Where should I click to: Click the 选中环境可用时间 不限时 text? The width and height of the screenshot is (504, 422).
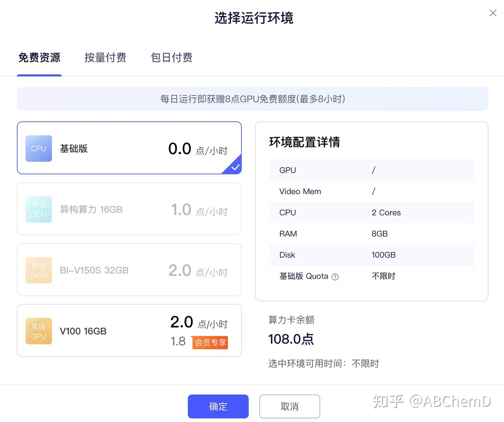coord(323,364)
